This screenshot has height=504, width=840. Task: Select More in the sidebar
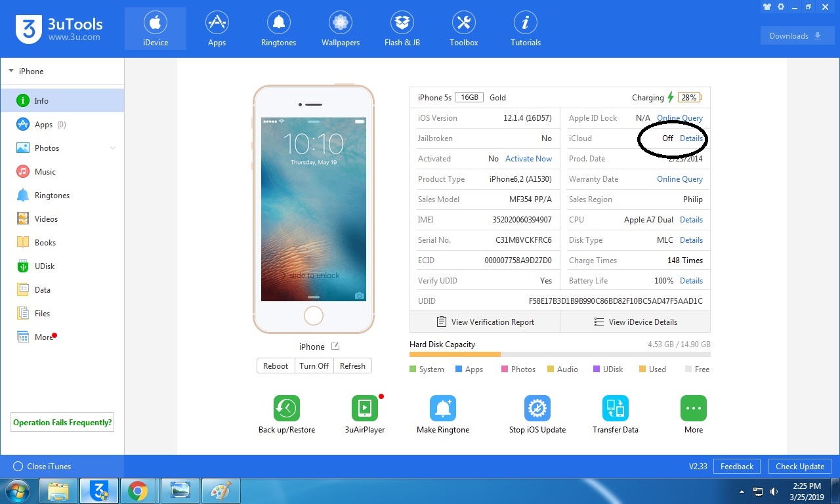62,337
